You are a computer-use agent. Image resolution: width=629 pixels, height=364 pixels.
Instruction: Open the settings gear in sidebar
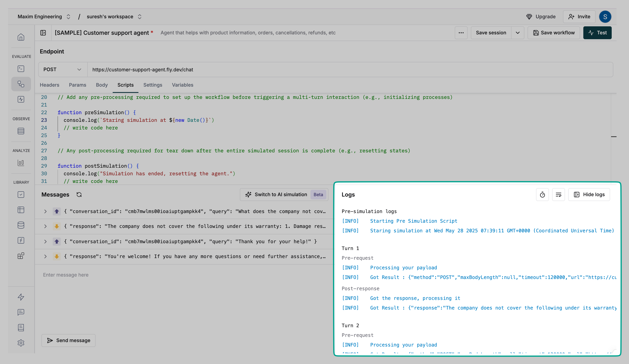pos(21,342)
